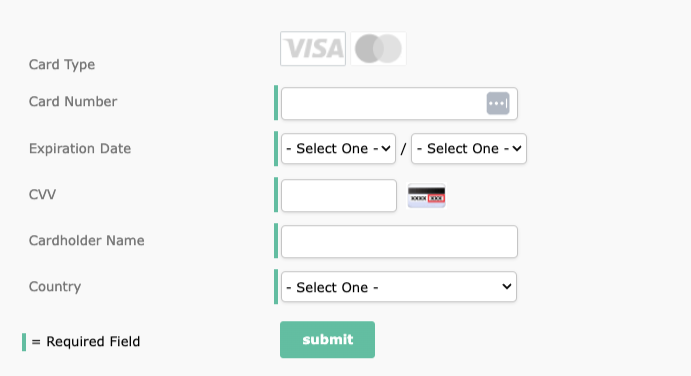
Task: Click the CVV help card image
Action: [427, 196]
